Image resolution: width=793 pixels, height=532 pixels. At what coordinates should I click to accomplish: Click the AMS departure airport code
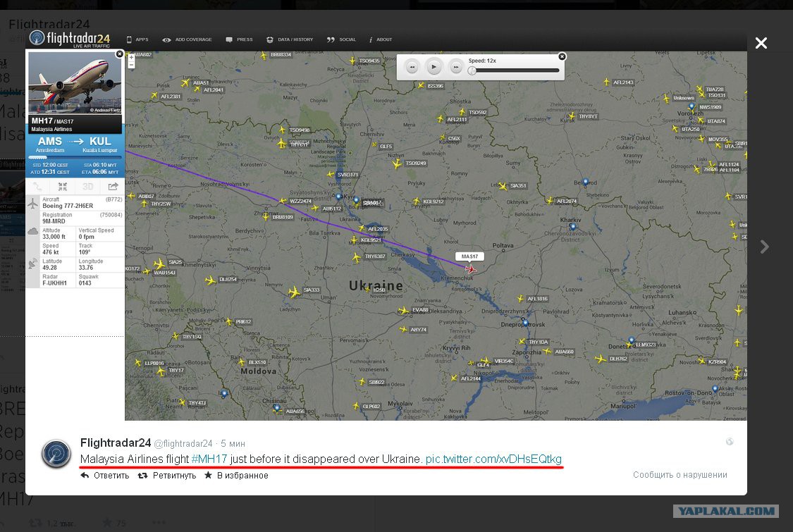pos(49,142)
